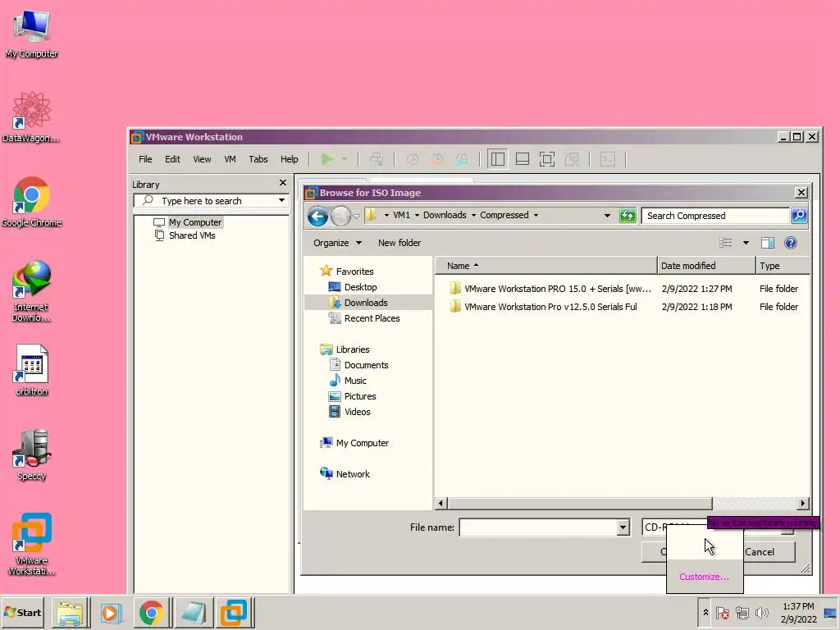The image size is (840, 630).
Task: Open Google Chrome from the taskbar
Action: click(151, 612)
